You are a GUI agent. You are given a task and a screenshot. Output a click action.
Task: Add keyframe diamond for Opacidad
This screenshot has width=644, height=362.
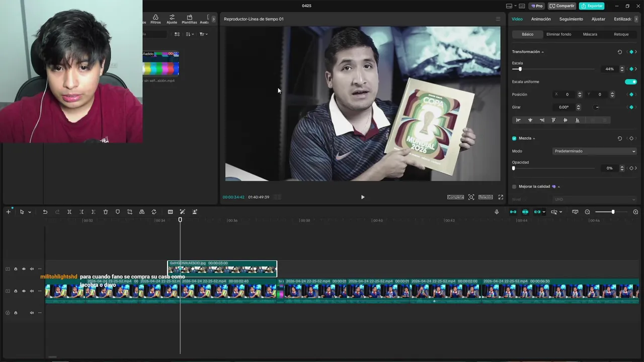(x=631, y=168)
